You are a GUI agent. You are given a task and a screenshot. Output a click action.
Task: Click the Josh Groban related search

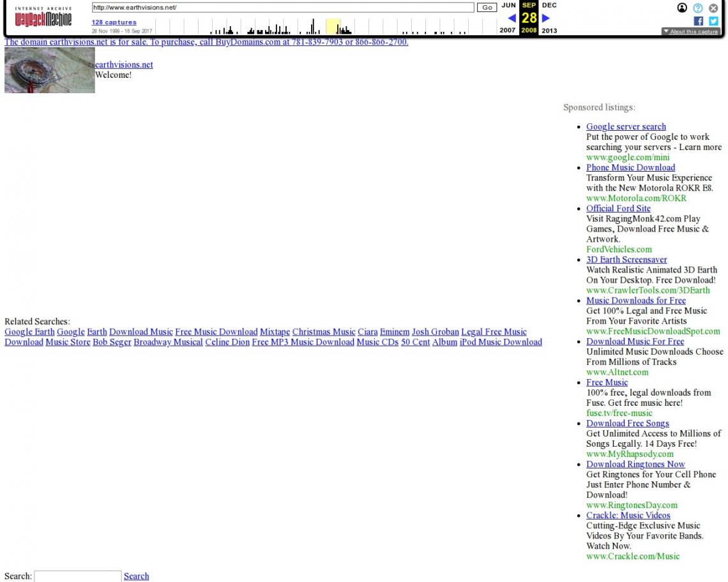pos(435,332)
